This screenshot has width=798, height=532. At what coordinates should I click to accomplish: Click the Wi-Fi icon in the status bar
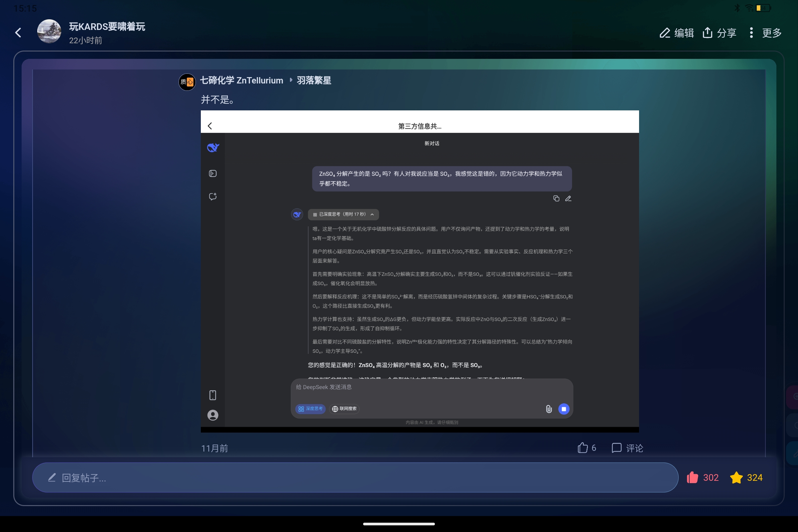pos(749,8)
